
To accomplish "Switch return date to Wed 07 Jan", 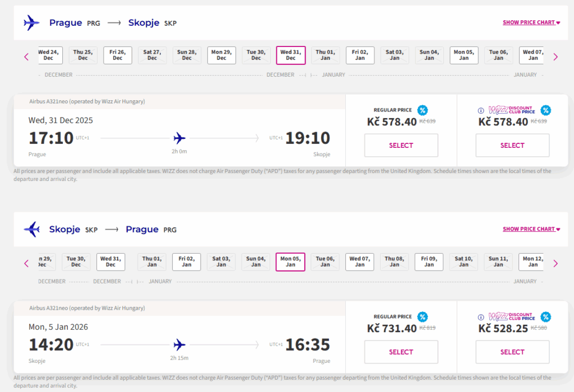I will (x=359, y=262).
